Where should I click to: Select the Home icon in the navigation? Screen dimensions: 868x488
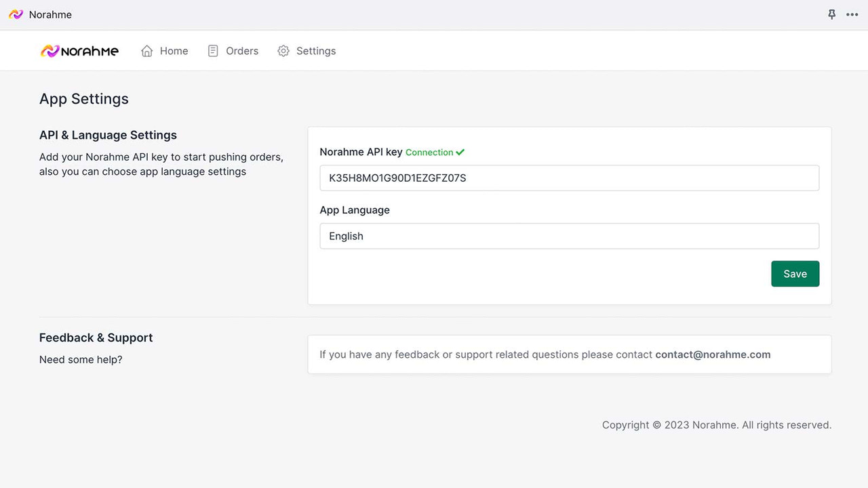coord(146,50)
